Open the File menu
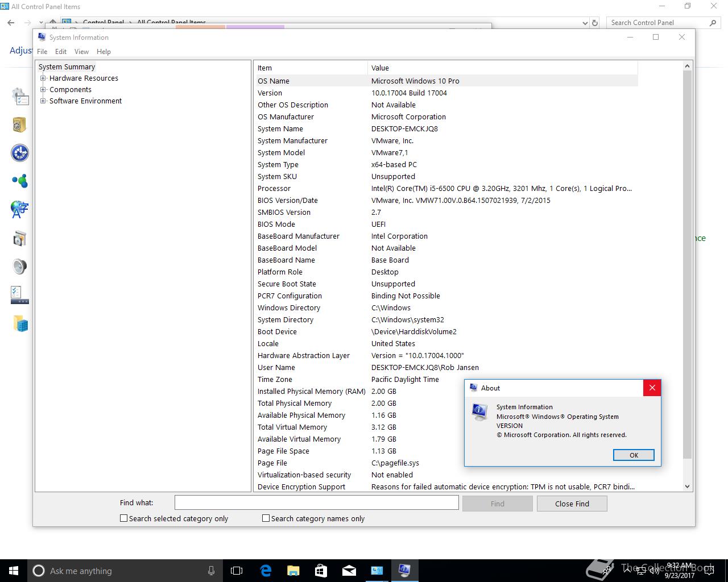Image resolution: width=728 pixels, height=582 pixels. pyautogui.click(x=42, y=51)
